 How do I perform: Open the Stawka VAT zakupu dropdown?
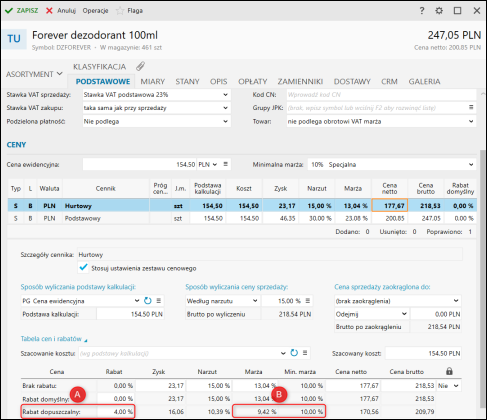pos(156,108)
